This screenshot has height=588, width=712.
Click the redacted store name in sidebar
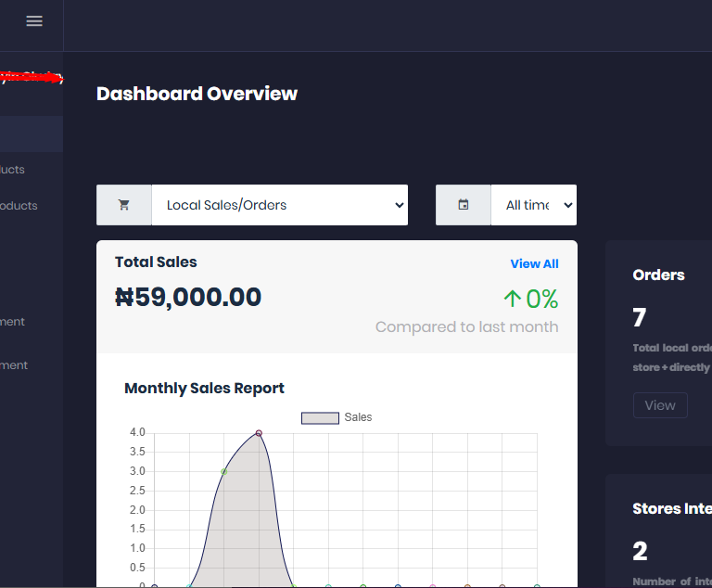click(x=31, y=78)
